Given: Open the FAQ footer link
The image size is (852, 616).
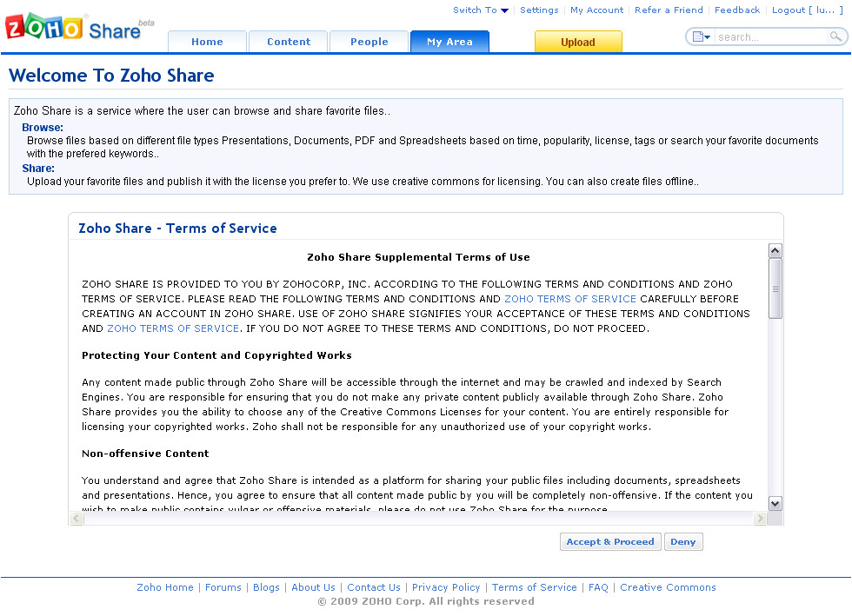Looking at the screenshot, I should pyautogui.click(x=598, y=587).
